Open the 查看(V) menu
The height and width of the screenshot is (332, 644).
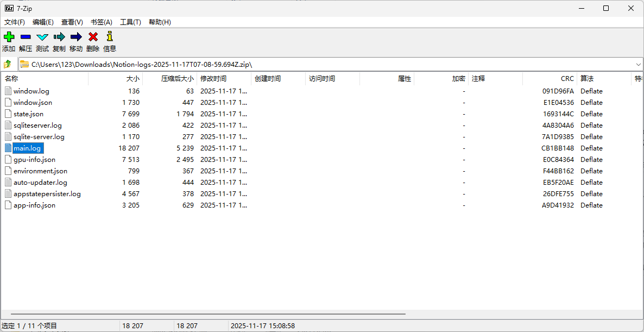coord(72,22)
